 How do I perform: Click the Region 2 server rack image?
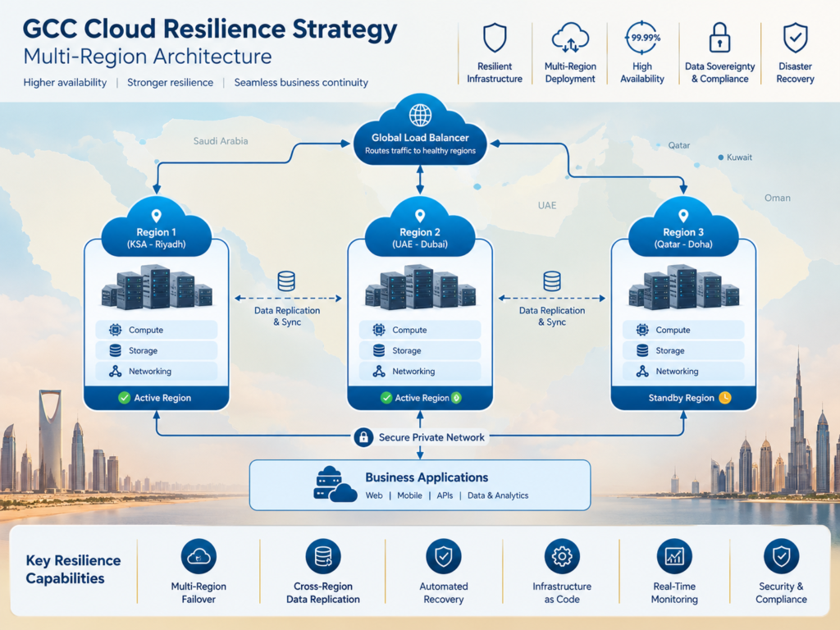[420, 287]
